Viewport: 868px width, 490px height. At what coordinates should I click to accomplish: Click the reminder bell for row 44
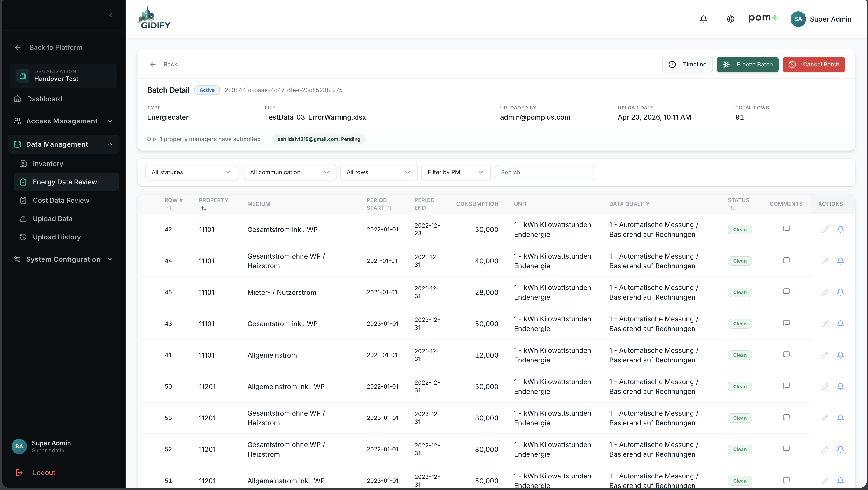(840, 261)
